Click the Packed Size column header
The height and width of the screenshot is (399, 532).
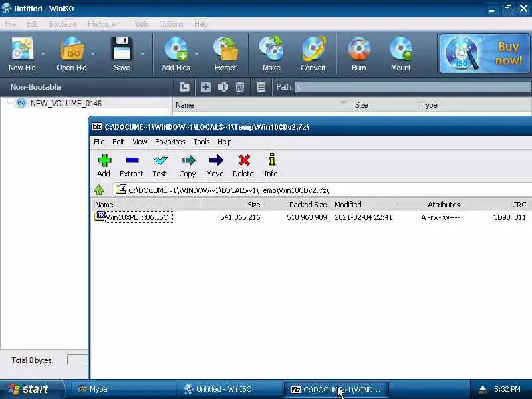click(297, 205)
